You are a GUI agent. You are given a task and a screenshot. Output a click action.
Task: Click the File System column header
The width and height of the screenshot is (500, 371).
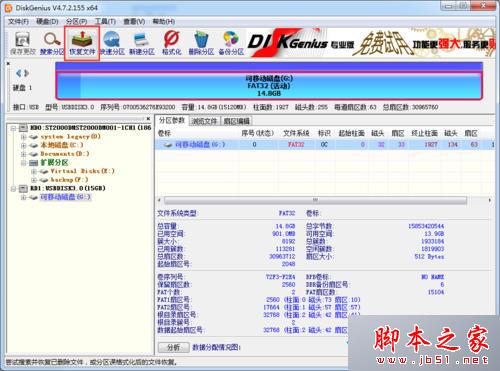point(296,133)
